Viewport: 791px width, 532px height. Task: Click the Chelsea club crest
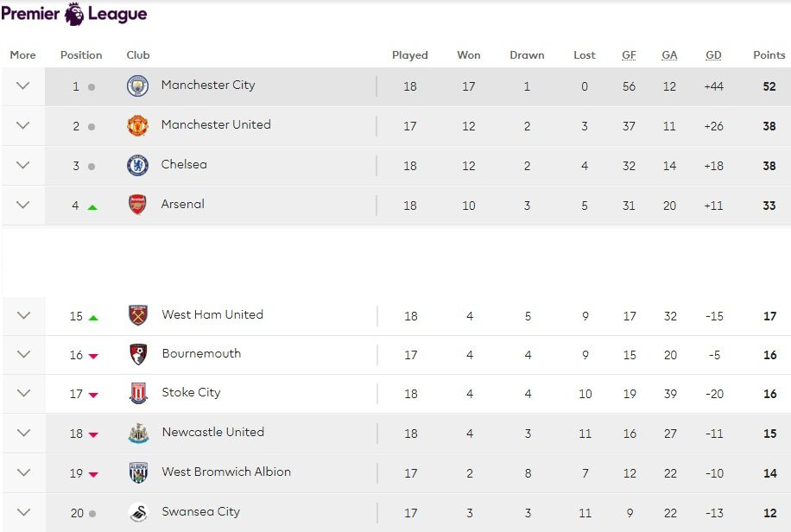[137, 166]
